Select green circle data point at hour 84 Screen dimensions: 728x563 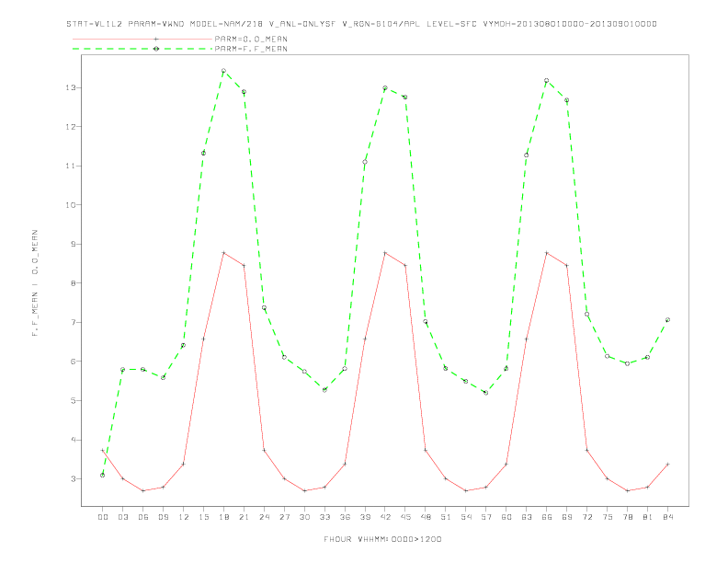(667, 319)
